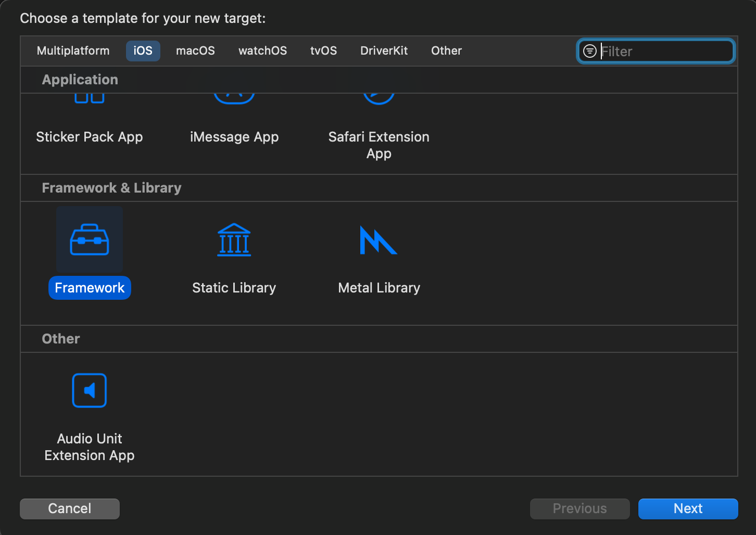This screenshot has width=756, height=535.
Task: Open the watchOS platform tab
Action: tap(263, 51)
